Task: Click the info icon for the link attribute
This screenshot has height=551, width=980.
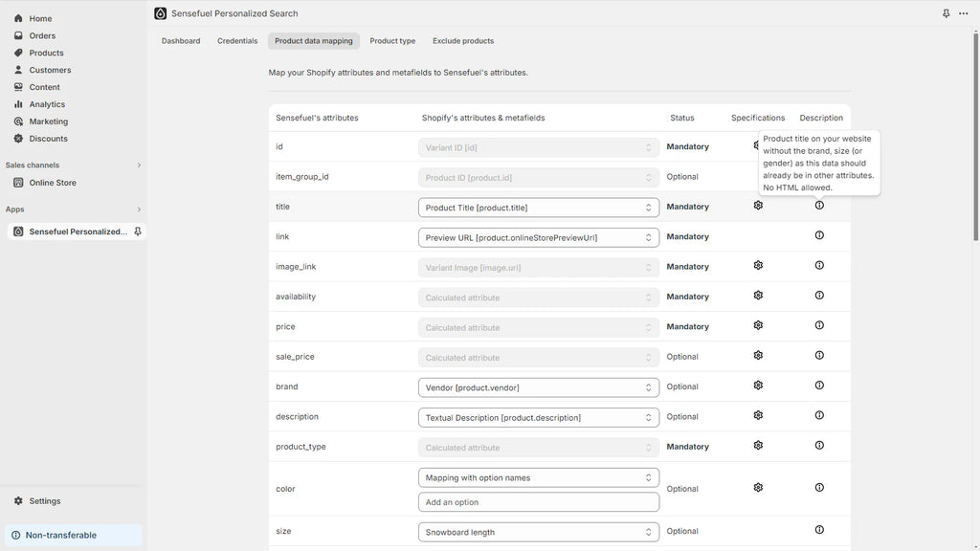Action: 819,235
